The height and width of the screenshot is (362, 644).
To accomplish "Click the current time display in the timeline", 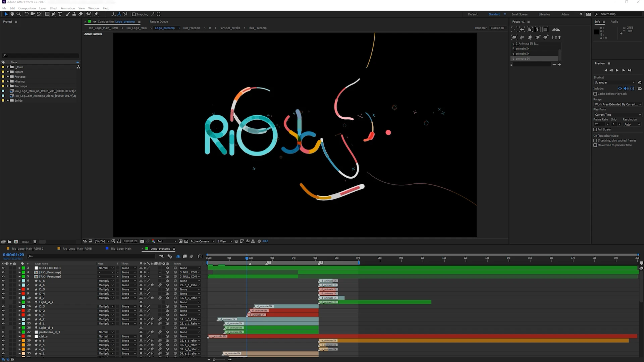I will click(13, 255).
